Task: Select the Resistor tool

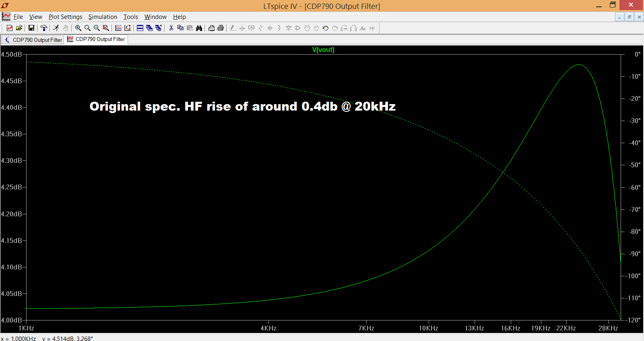Action: [x=261, y=28]
